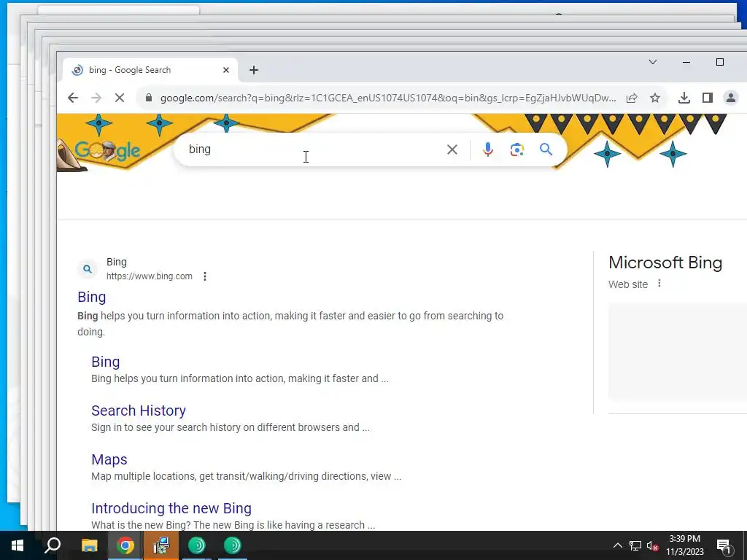
Task: Switch to Chrome in taskbar
Action: coord(125,545)
